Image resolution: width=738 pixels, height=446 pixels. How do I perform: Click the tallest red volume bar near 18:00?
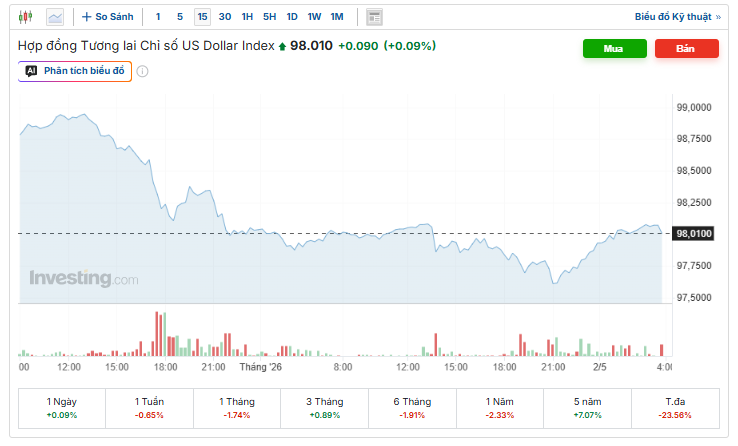click(157, 334)
